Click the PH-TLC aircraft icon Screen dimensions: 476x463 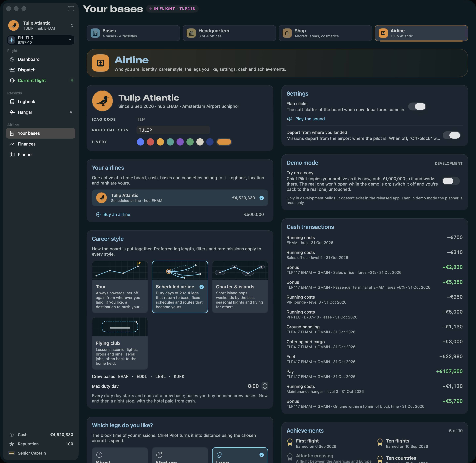click(x=12, y=40)
